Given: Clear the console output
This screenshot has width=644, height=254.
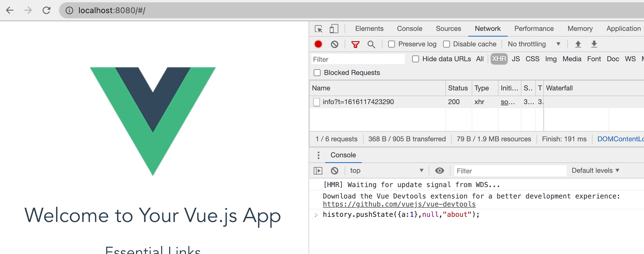Looking at the screenshot, I should coord(335,171).
